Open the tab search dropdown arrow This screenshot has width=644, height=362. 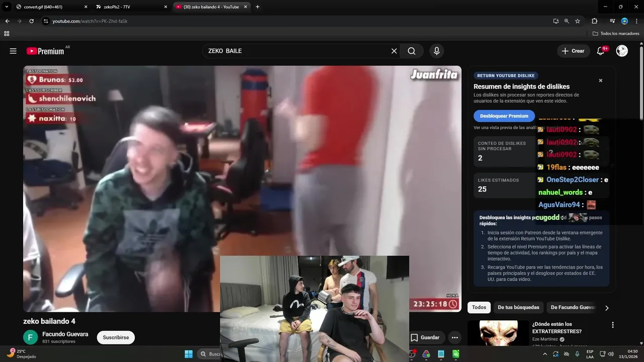pyautogui.click(x=7, y=7)
